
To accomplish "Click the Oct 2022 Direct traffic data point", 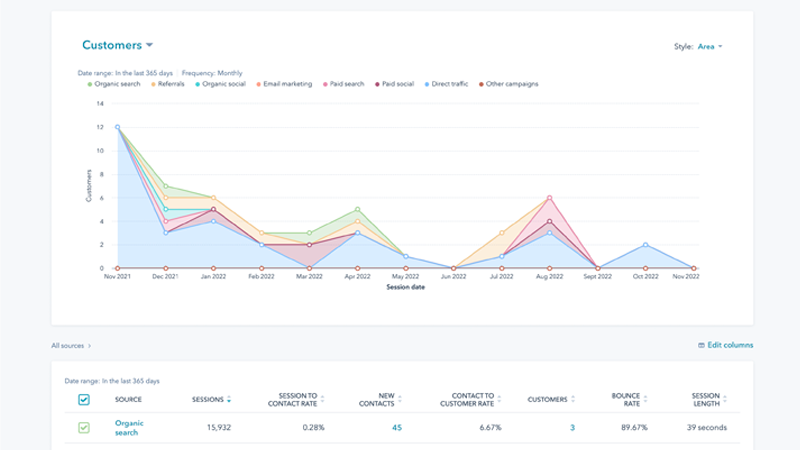I will [645, 245].
